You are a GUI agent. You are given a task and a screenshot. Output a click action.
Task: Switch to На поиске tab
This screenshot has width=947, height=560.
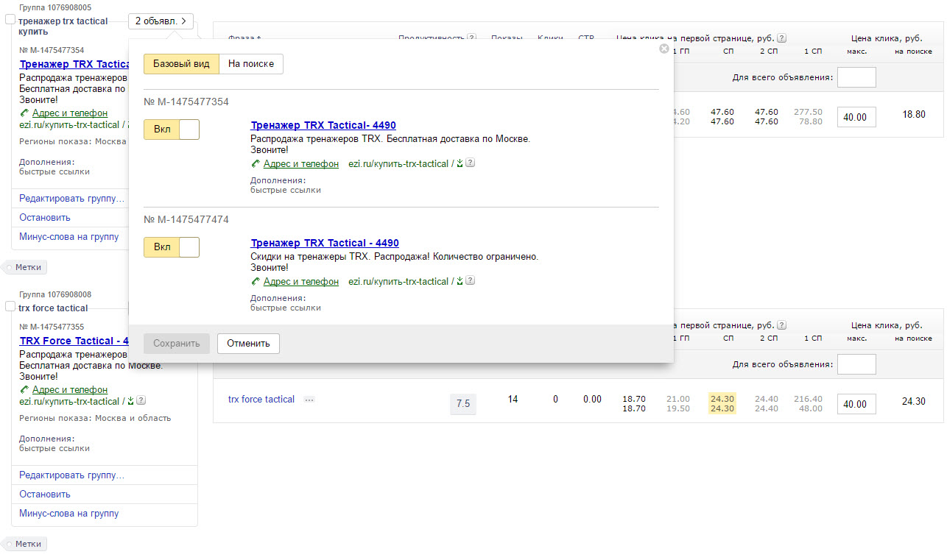point(251,64)
